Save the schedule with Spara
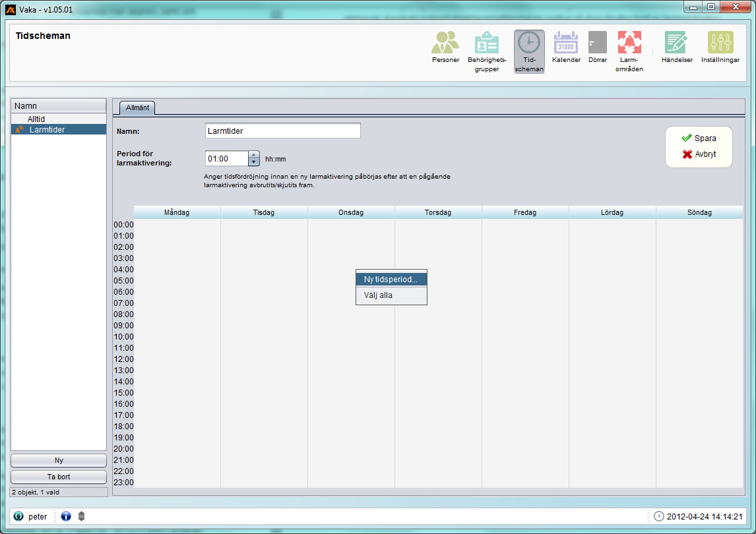756x534 pixels. point(699,138)
